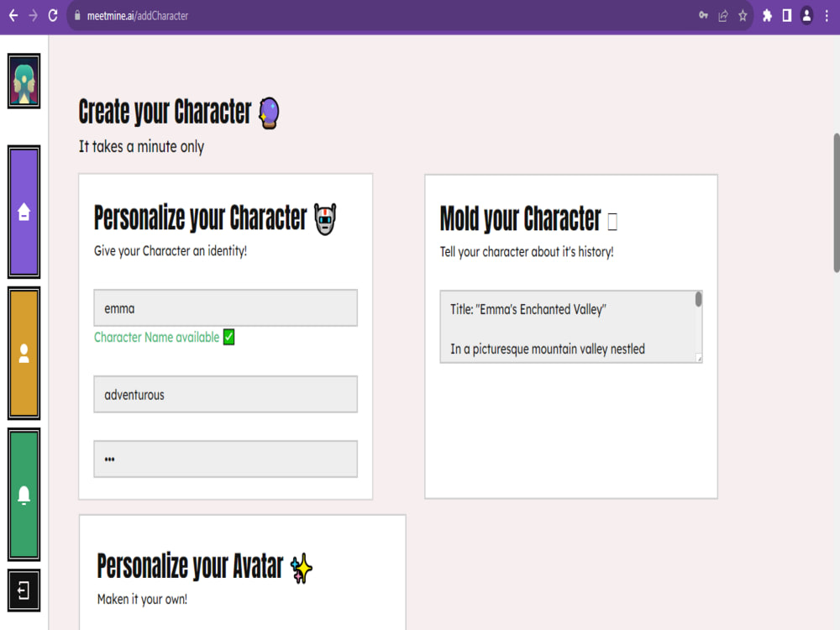Click the page vertical scrollbar
The width and height of the screenshot is (840, 630).
click(837, 203)
